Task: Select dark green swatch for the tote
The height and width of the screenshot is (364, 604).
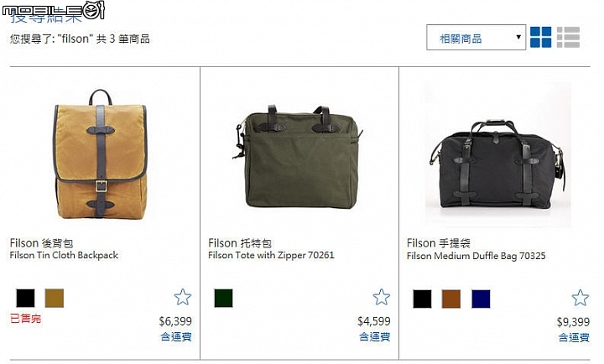Action: coord(223,298)
